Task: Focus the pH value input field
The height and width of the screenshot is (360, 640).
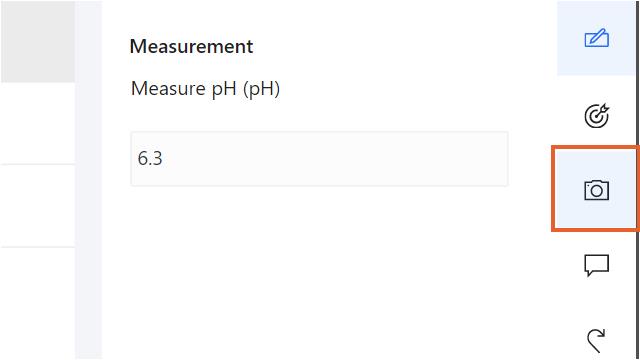Action: point(319,159)
